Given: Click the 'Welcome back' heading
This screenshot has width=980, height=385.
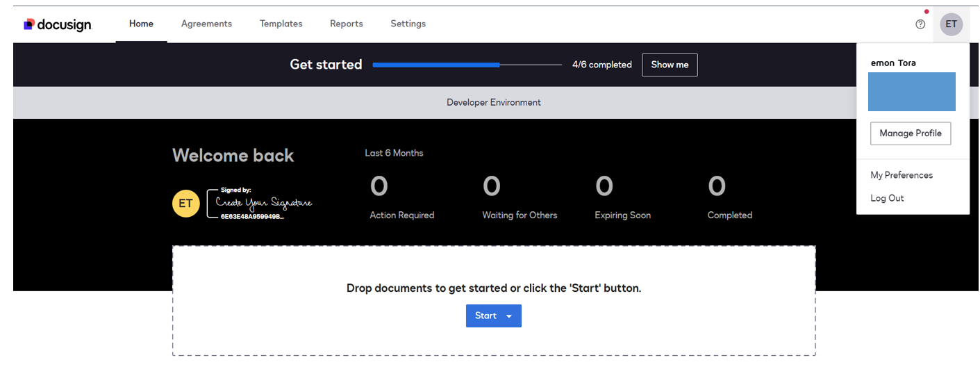Looking at the screenshot, I should [233, 156].
